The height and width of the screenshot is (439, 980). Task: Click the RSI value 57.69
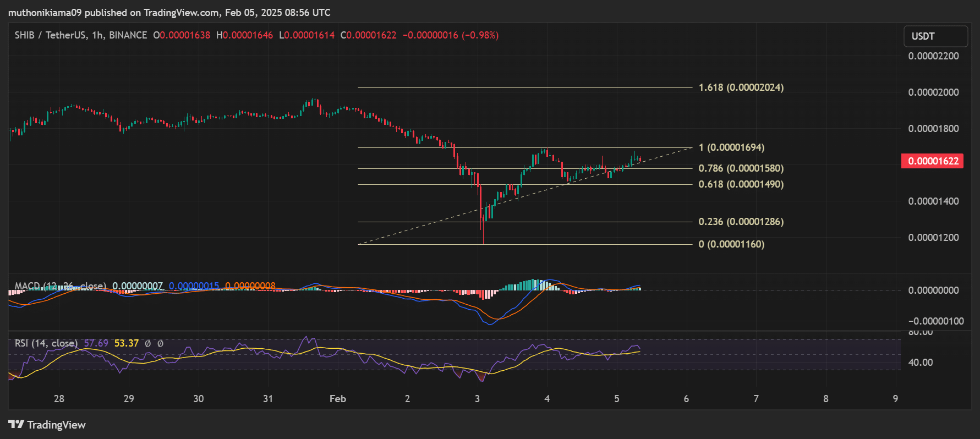point(96,343)
